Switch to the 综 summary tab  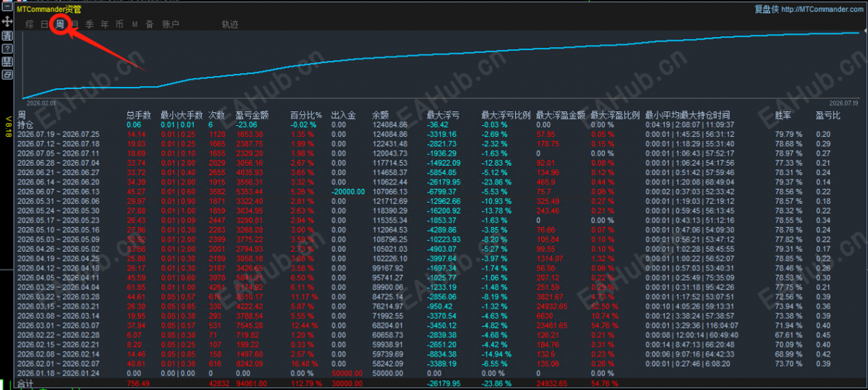tap(30, 25)
